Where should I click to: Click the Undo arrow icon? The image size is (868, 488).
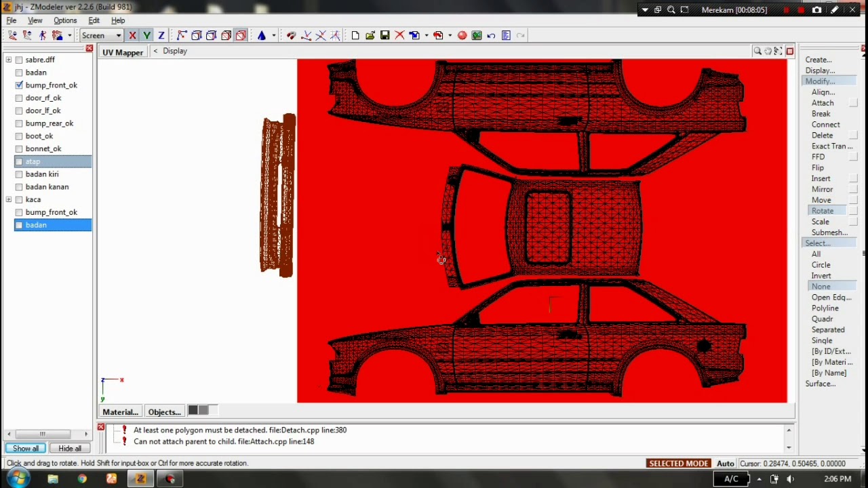click(492, 35)
